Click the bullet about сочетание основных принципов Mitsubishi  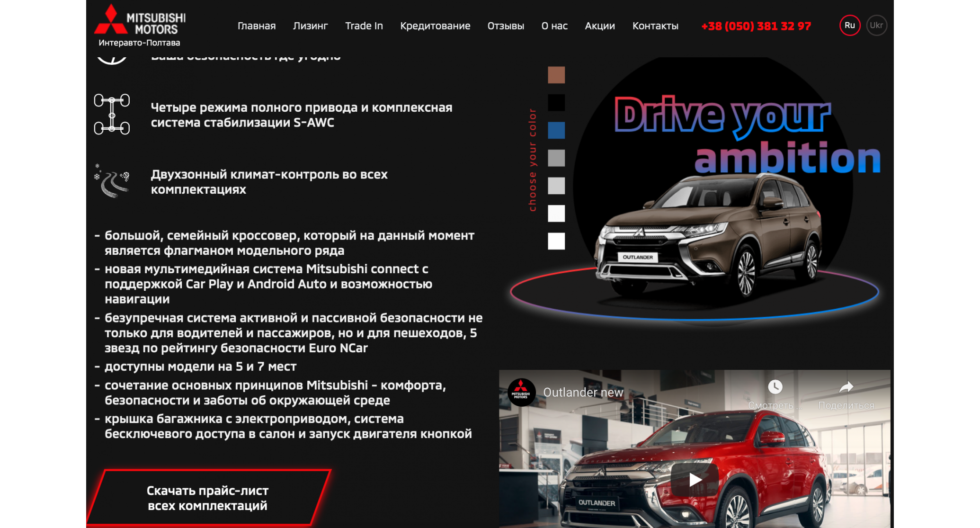coord(275,393)
